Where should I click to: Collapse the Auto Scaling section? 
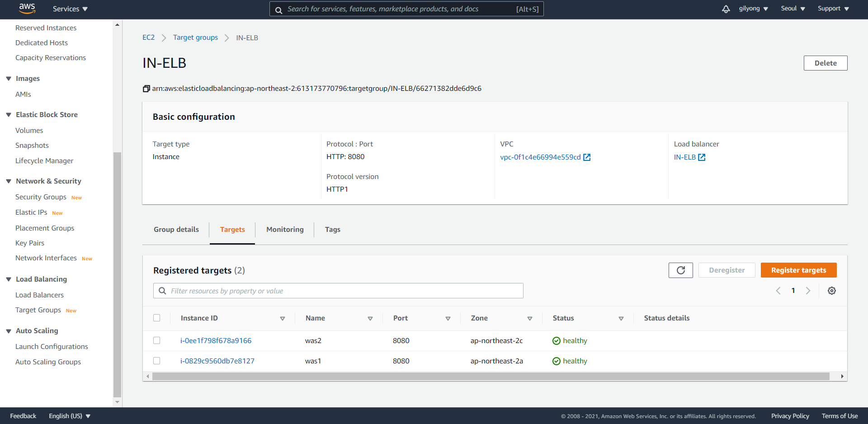(9, 331)
